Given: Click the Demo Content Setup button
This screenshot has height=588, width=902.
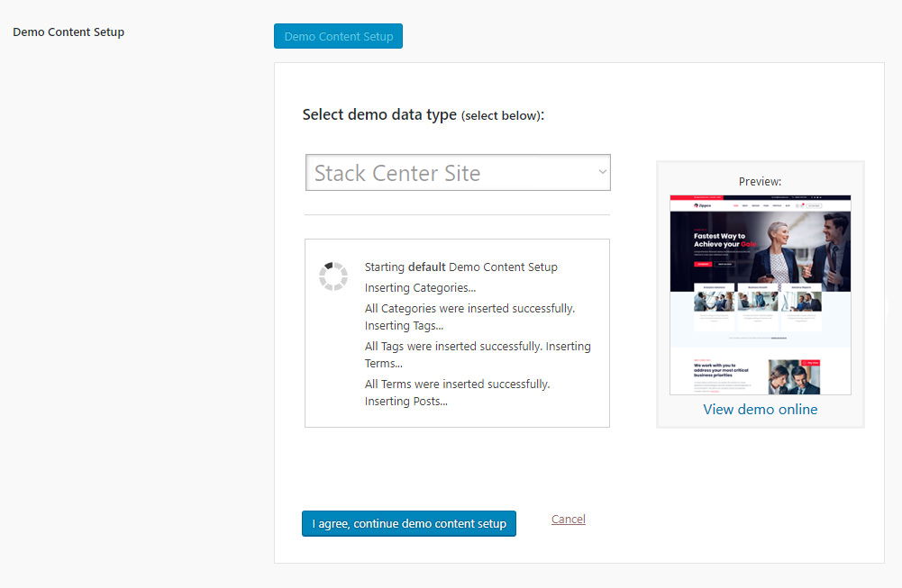Looking at the screenshot, I should (338, 36).
